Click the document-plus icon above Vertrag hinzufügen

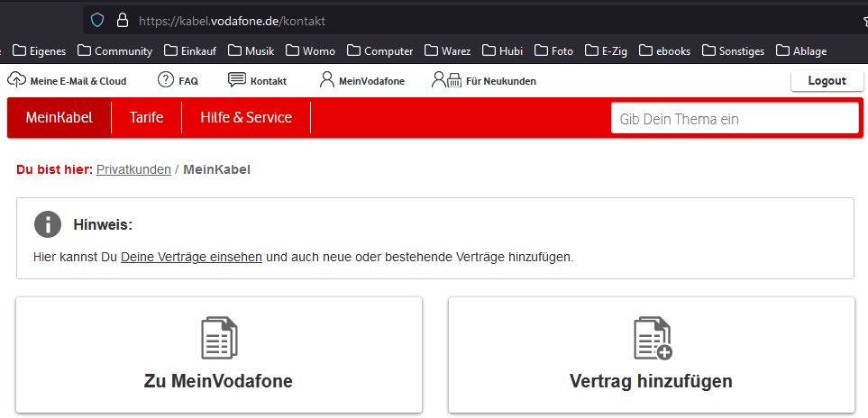click(x=653, y=338)
